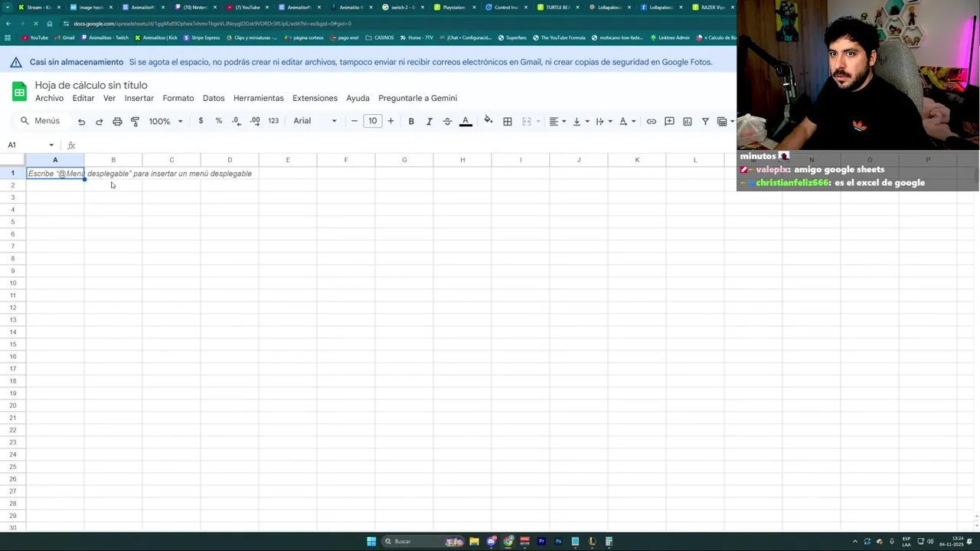980x551 pixels.
Task: Click the undo arrow in toolbar
Action: (x=81, y=122)
